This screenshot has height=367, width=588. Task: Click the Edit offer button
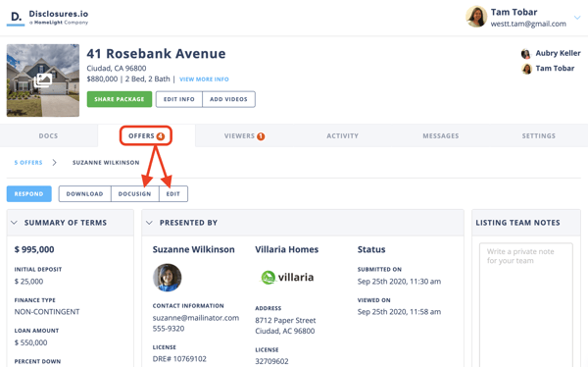[173, 194]
